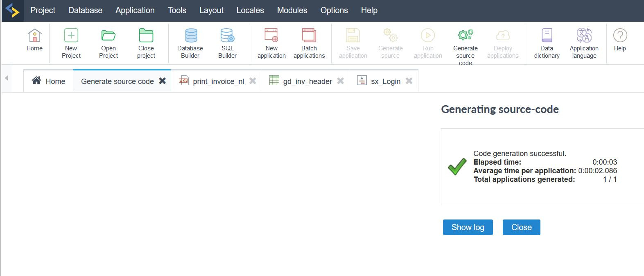This screenshot has width=644, height=276.
Task: Open the Tools menu
Action: click(x=177, y=10)
